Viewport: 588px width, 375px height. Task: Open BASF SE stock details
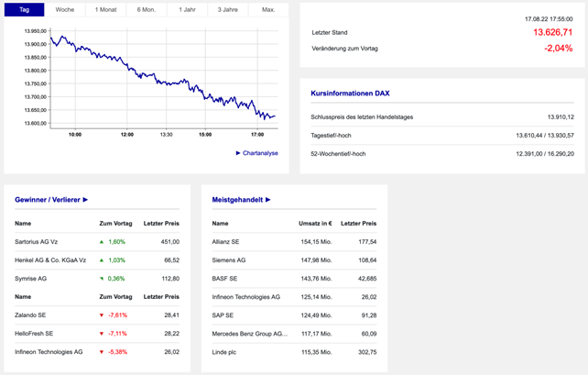[x=224, y=278]
